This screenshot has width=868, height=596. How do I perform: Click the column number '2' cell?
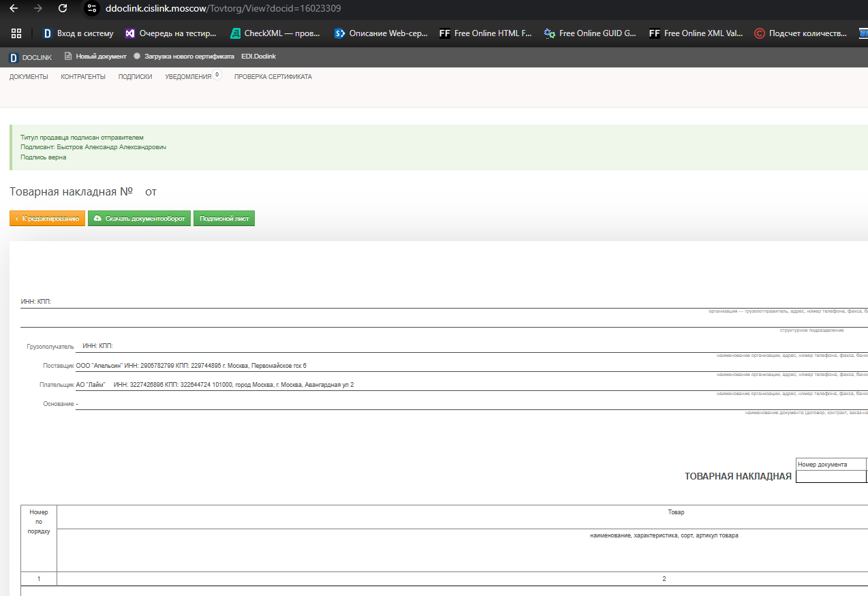(x=664, y=579)
